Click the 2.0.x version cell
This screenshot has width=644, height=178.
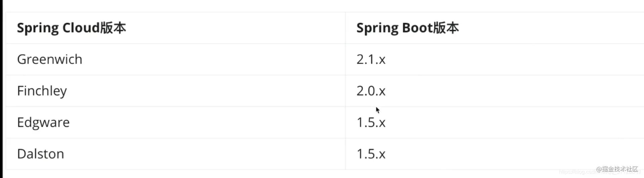[371, 91]
